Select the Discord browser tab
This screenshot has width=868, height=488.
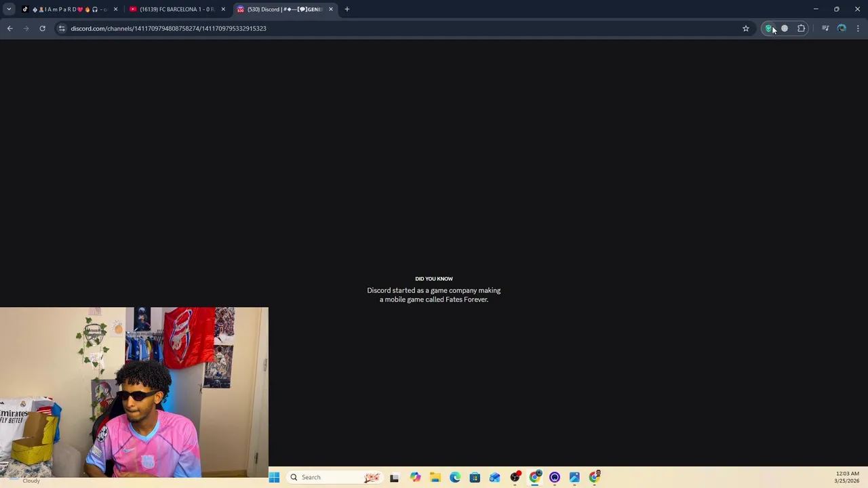tap(285, 9)
